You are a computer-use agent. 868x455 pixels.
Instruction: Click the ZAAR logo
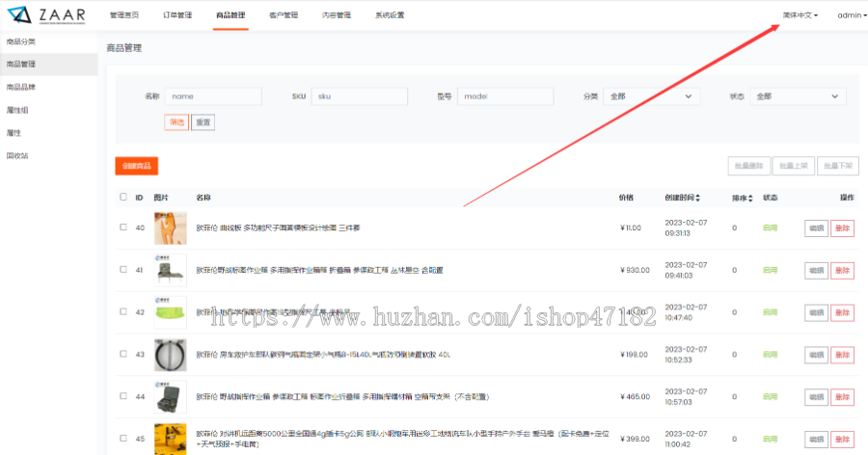46,15
